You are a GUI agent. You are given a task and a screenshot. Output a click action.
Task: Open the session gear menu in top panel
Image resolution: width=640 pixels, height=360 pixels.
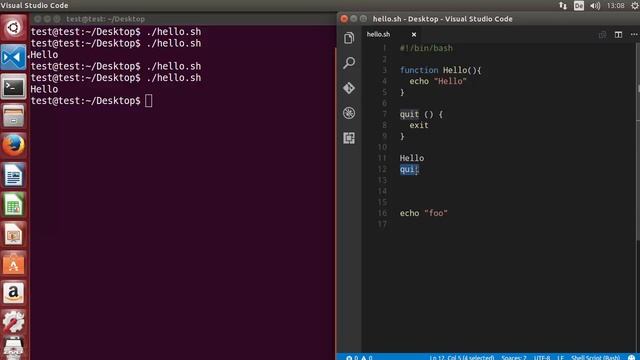[635, 5]
